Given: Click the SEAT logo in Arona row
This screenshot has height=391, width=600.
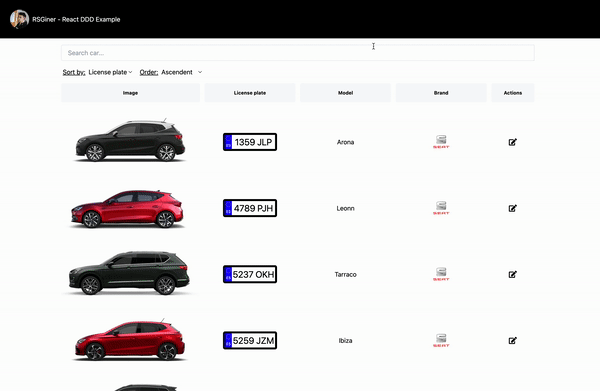Looking at the screenshot, I should tap(441, 142).
